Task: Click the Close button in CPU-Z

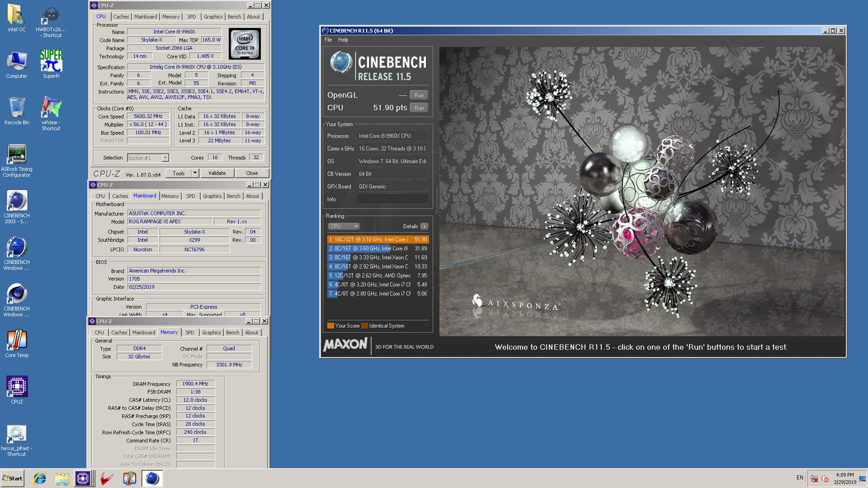Action: 252,173
